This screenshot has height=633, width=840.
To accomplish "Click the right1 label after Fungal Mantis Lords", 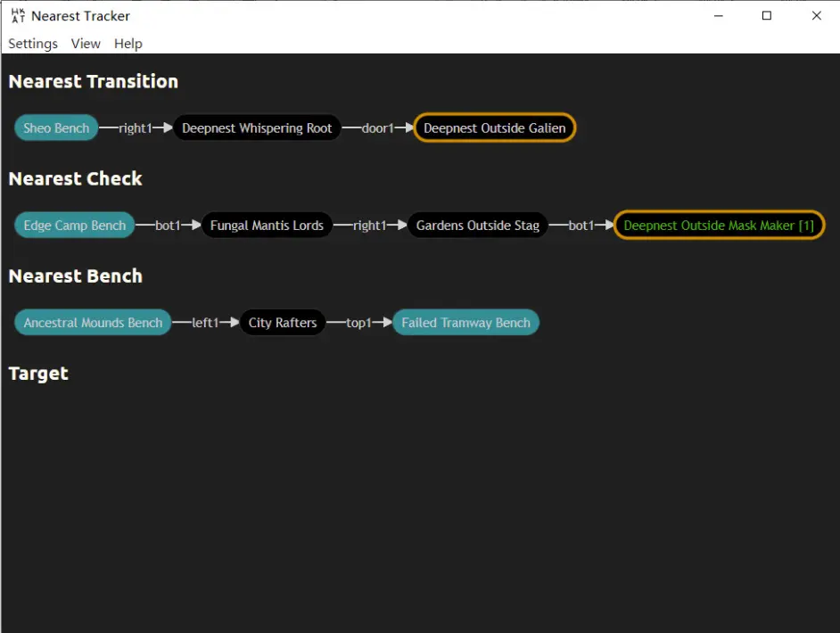I will (370, 226).
